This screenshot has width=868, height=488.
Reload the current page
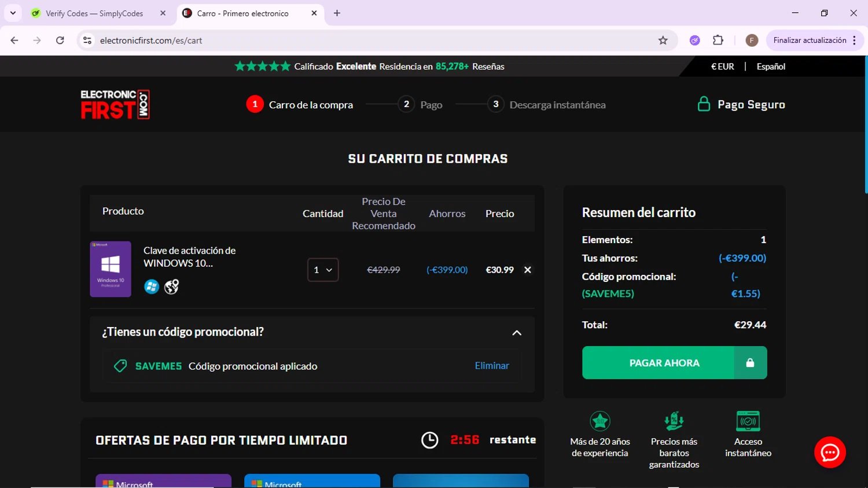tap(60, 41)
